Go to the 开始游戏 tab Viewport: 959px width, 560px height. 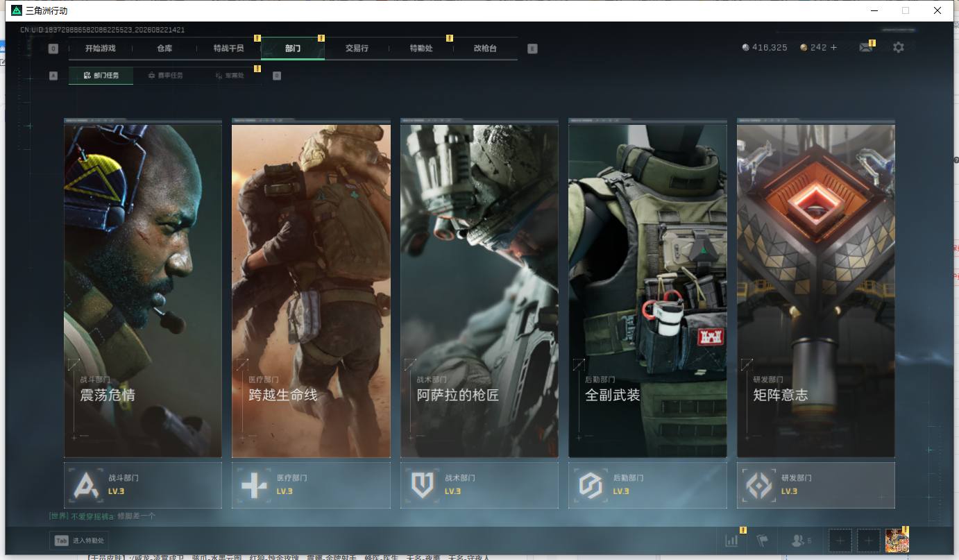pos(101,49)
